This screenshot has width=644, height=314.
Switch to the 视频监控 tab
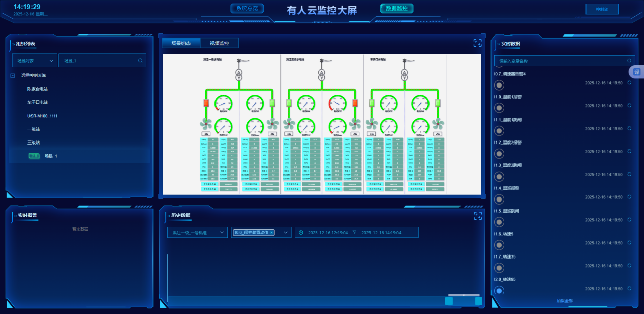point(219,43)
